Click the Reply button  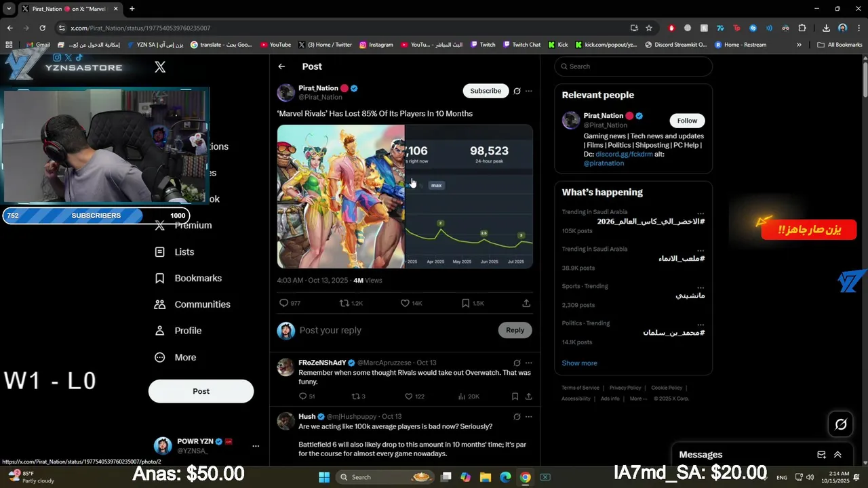click(x=515, y=330)
